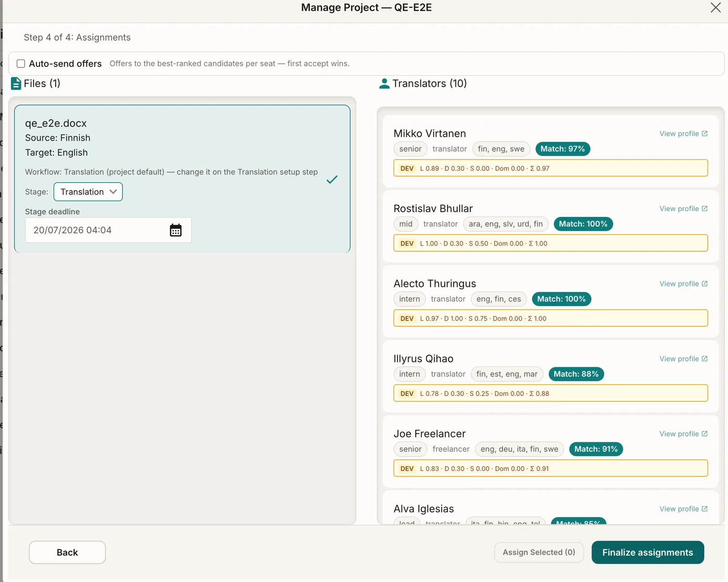Click Joe Freelancer's senior level tag
This screenshot has width=728, height=582.
(410, 449)
